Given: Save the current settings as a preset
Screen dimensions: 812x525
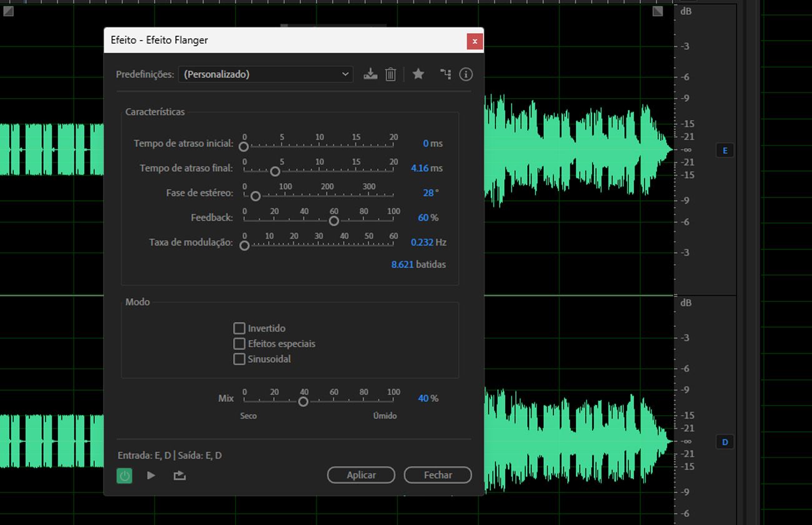Looking at the screenshot, I should 370,74.
